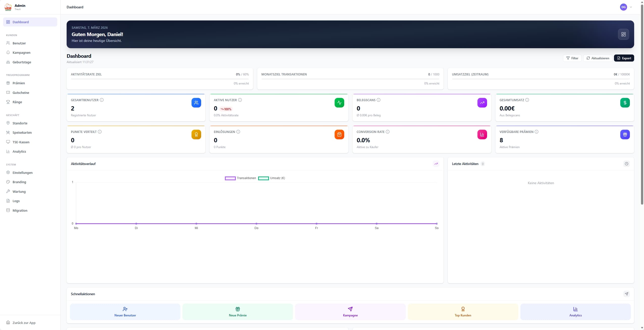Click the clock icon on Letzte Aktivitäten panel
This screenshot has height=330, width=644.
(x=627, y=164)
